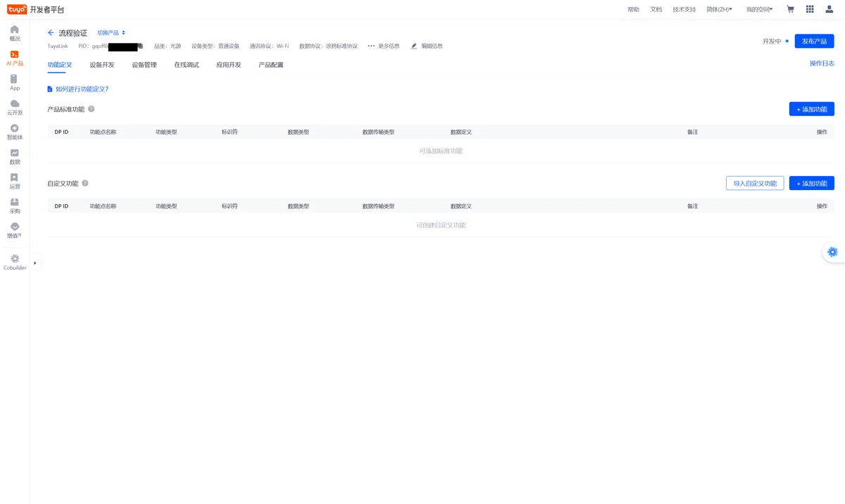Open the 概况 overview in the sidebar

pyautogui.click(x=15, y=33)
